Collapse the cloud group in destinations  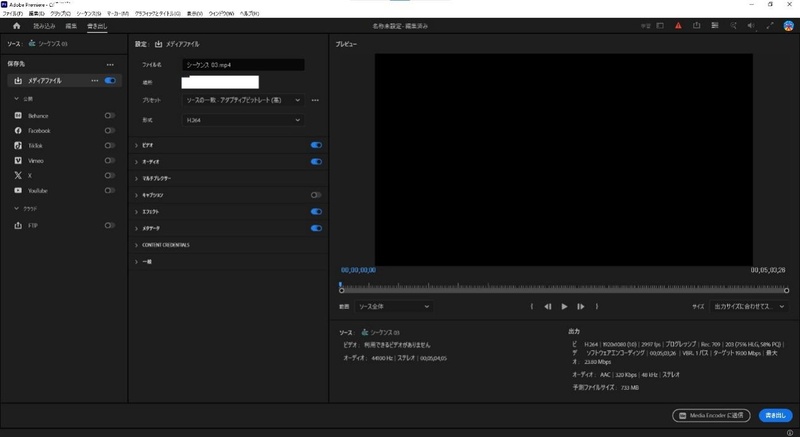16,209
